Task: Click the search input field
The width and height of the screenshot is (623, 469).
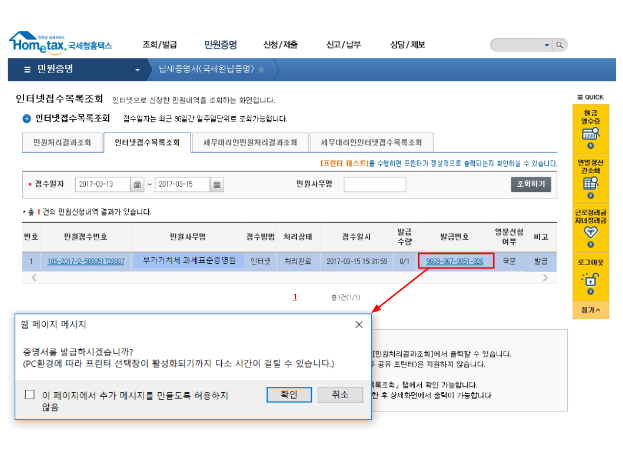Action: pos(517,45)
